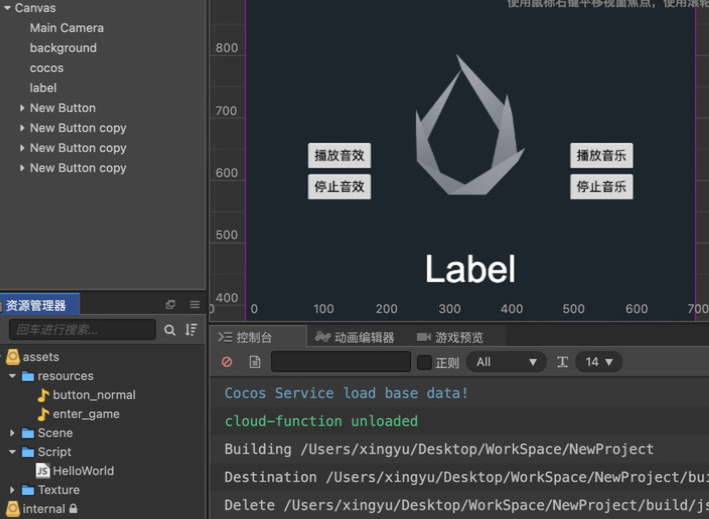Click the font size text icon
This screenshot has height=519, width=709.
pyautogui.click(x=562, y=362)
